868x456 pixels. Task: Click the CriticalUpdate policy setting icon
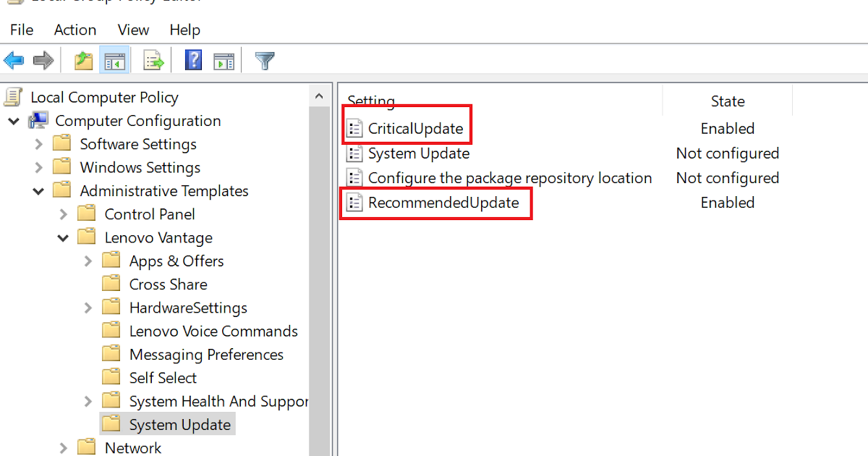pyautogui.click(x=354, y=129)
